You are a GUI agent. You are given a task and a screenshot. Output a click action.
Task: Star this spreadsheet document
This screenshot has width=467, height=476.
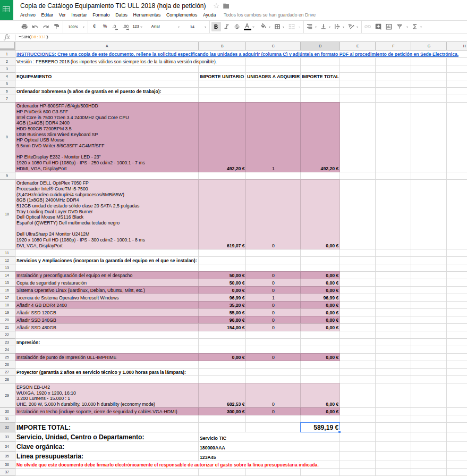coord(216,6)
